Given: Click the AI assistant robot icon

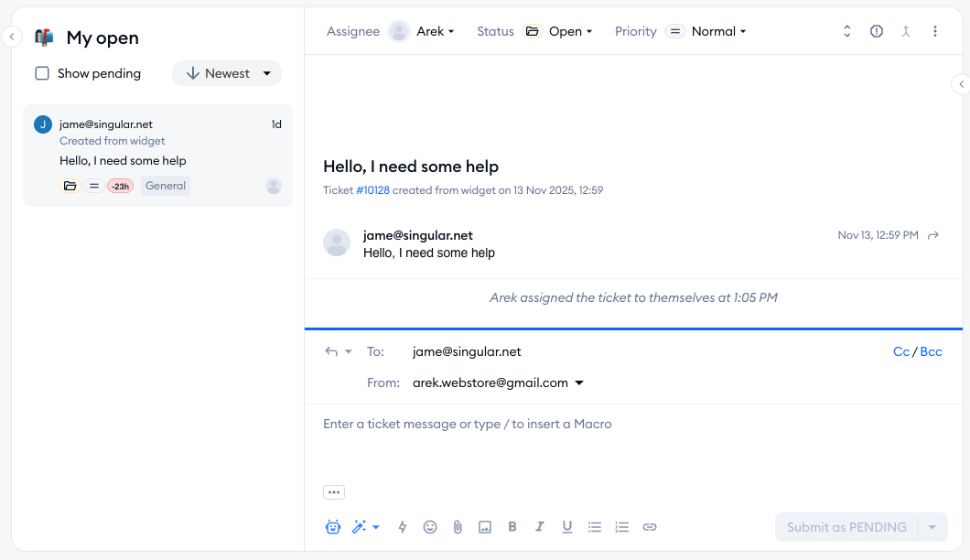Looking at the screenshot, I should [333, 527].
